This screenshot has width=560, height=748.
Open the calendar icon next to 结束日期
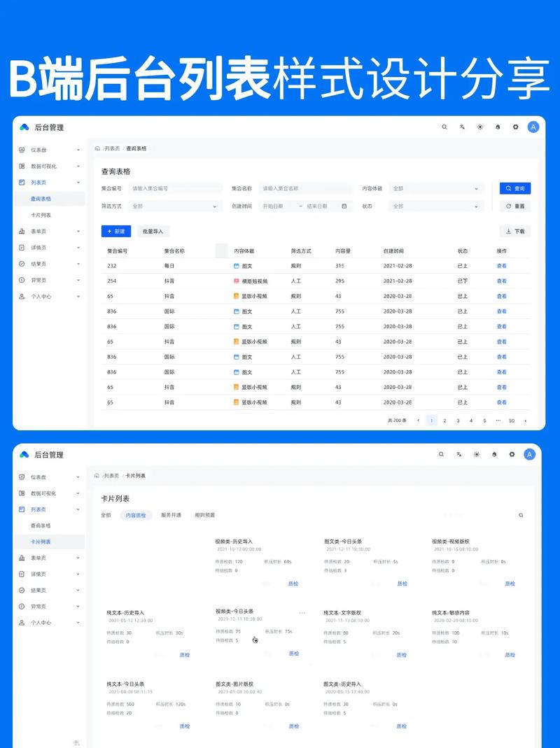click(x=342, y=206)
